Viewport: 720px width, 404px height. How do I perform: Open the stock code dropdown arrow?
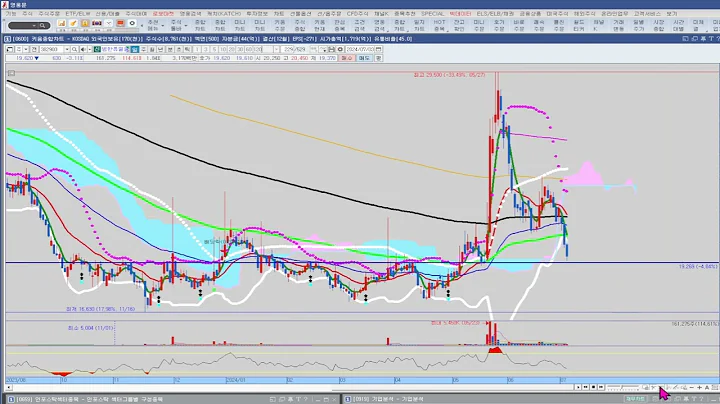(67, 49)
